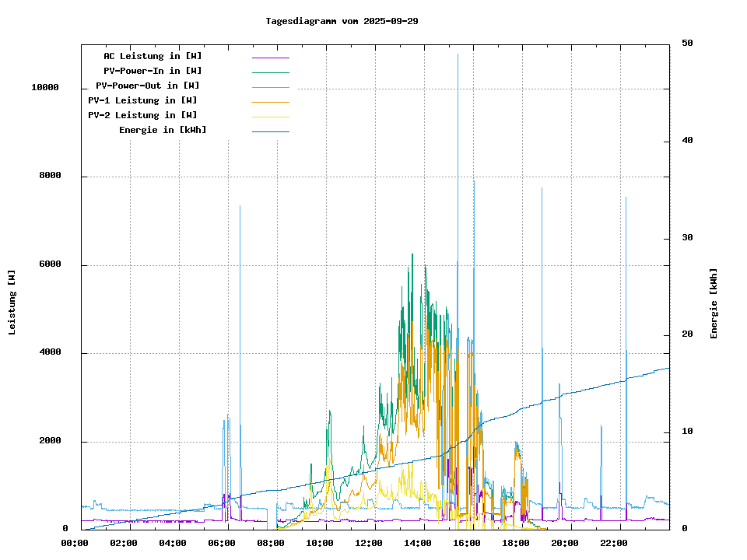Image resolution: width=747 pixels, height=560 pixels.
Task: Click the 00:00 time axis label
Action: coord(75,543)
